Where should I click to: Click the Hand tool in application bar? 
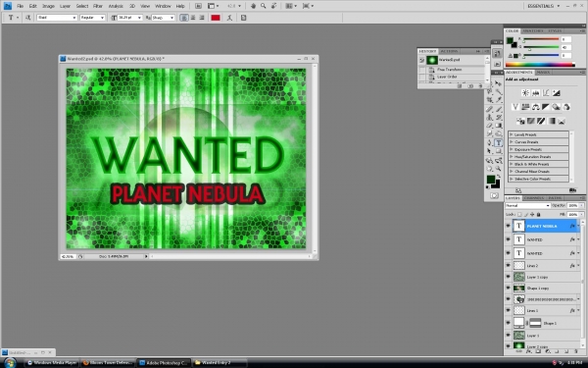click(x=253, y=6)
